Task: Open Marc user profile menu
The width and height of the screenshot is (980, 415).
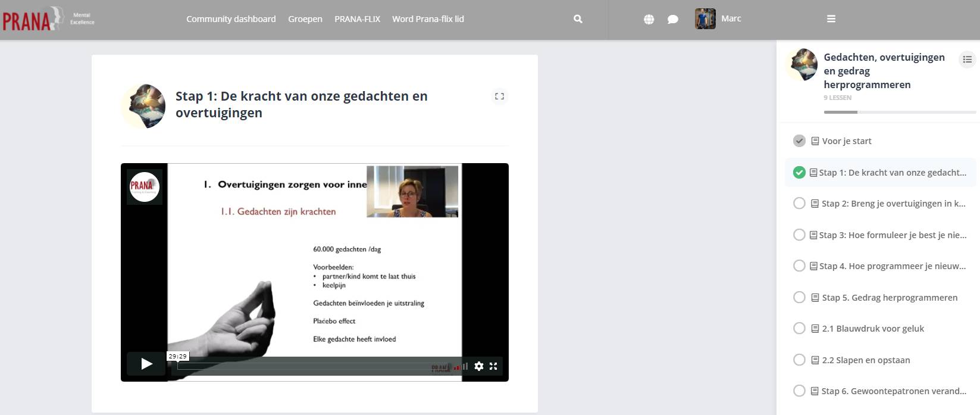Action: click(x=718, y=19)
